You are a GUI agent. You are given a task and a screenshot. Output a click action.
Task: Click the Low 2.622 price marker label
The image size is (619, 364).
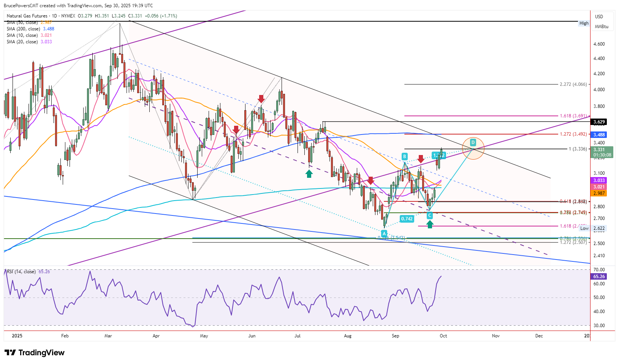click(592, 228)
